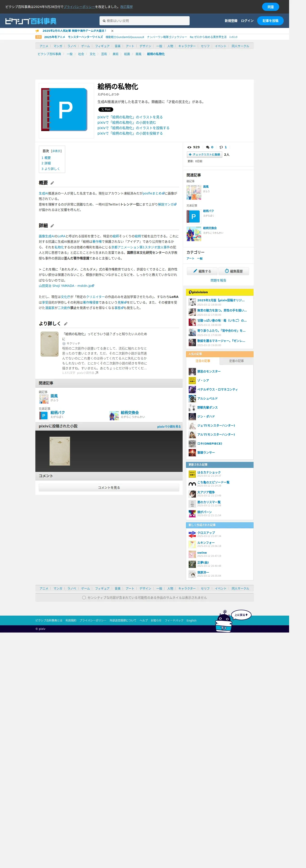Click 絵柄パク P icon in related articles
The height and width of the screenshot is (868, 306).
pyautogui.click(x=44, y=416)
